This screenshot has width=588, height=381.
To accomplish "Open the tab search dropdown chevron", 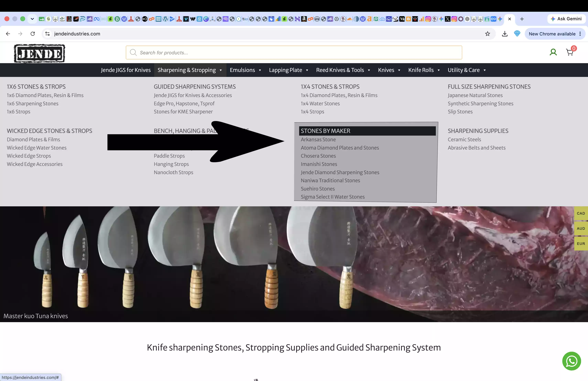I will click(x=32, y=19).
